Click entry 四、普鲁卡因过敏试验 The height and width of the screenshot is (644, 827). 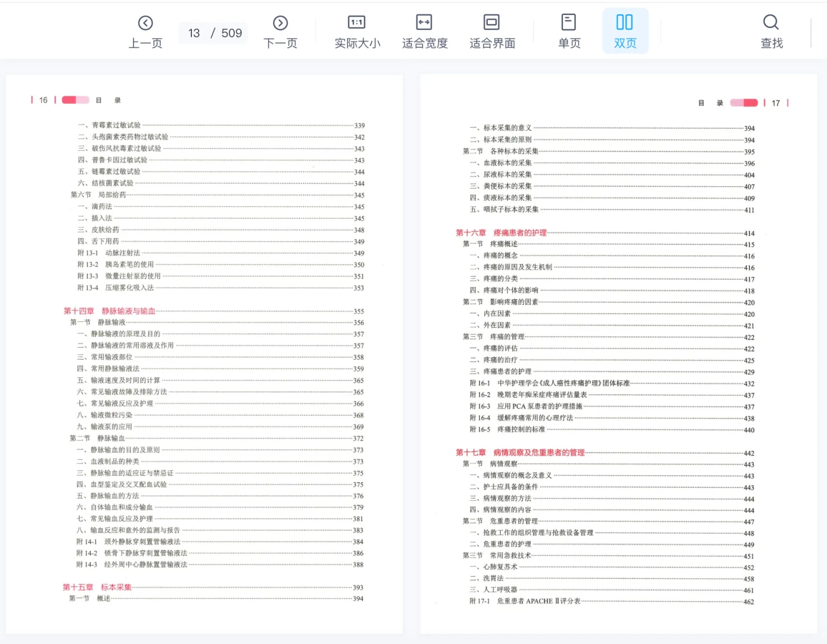coord(113,160)
